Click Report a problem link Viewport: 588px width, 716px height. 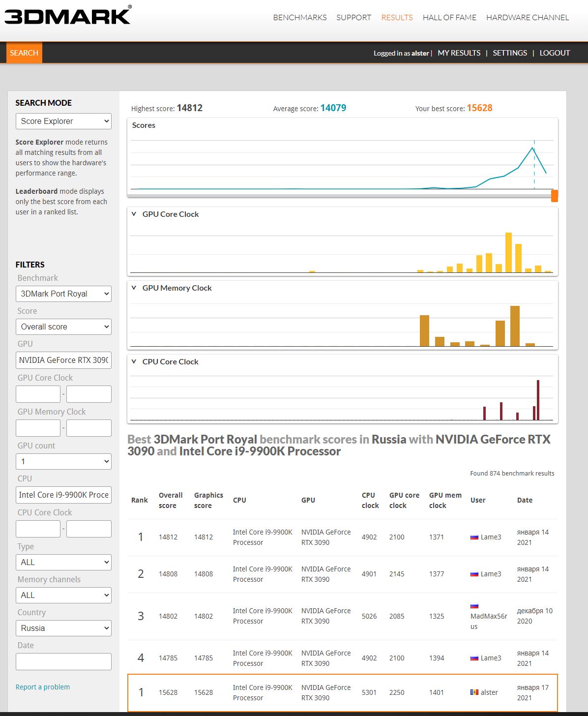(x=43, y=687)
